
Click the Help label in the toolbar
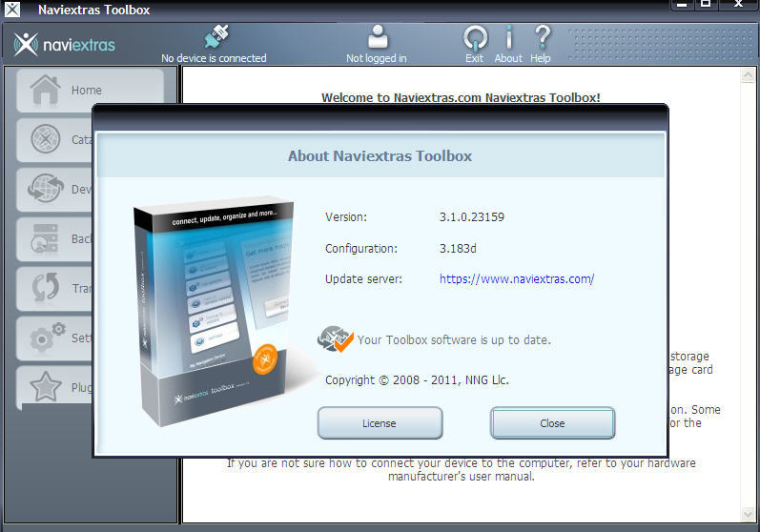click(x=541, y=58)
